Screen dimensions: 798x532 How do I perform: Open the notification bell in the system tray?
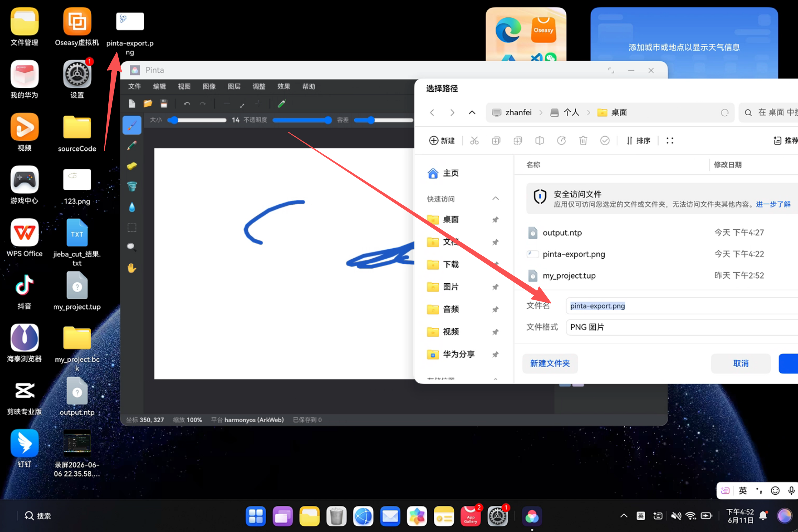tap(763, 516)
